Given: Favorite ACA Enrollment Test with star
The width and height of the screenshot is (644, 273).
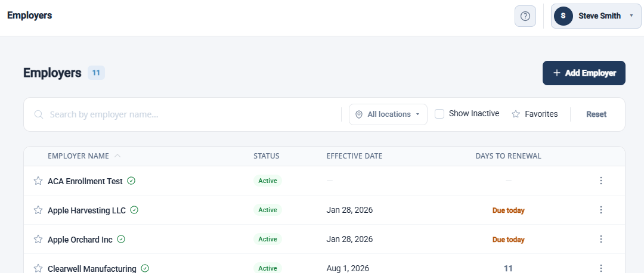Looking at the screenshot, I should click(38, 181).
